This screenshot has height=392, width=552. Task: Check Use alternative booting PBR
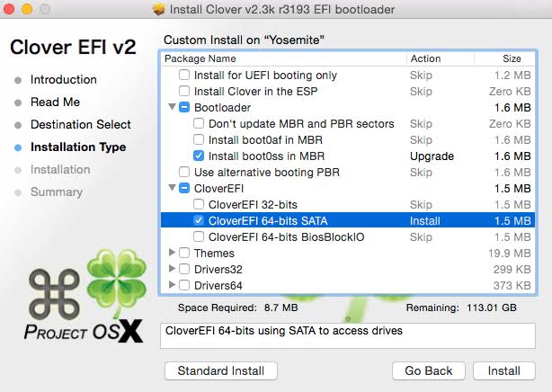click(184, 173)
